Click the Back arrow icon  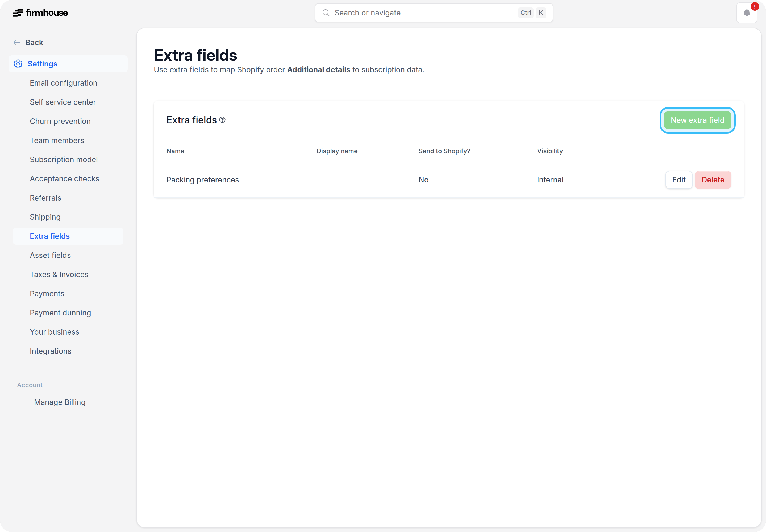(x=17, y=42)
